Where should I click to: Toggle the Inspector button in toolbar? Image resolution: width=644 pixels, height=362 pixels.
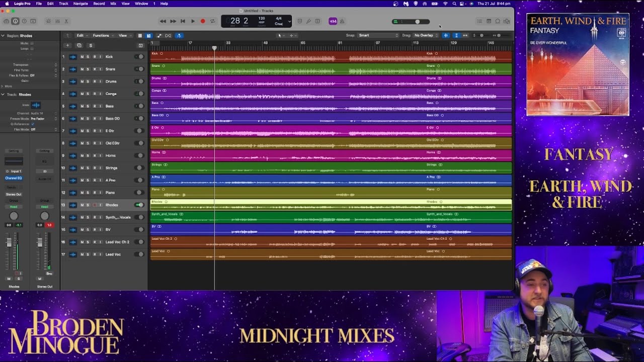(15, 21)
